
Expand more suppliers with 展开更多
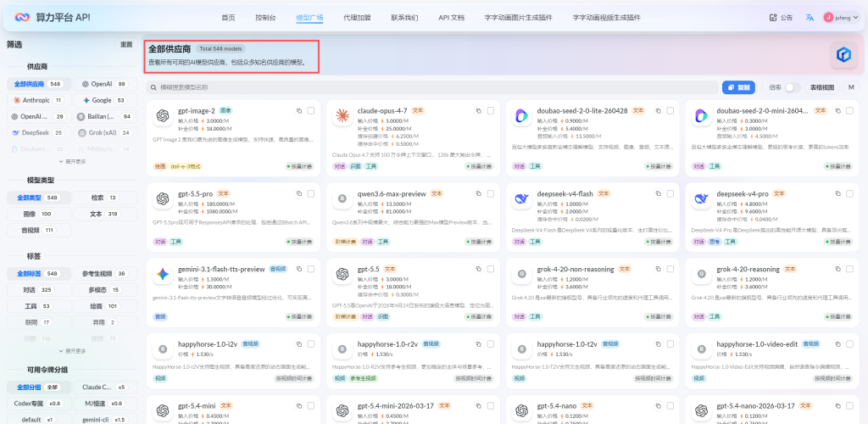pos(72,162)
